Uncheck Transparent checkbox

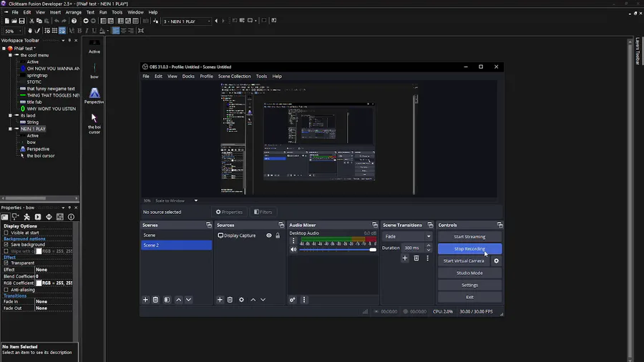tap(6, 263)
